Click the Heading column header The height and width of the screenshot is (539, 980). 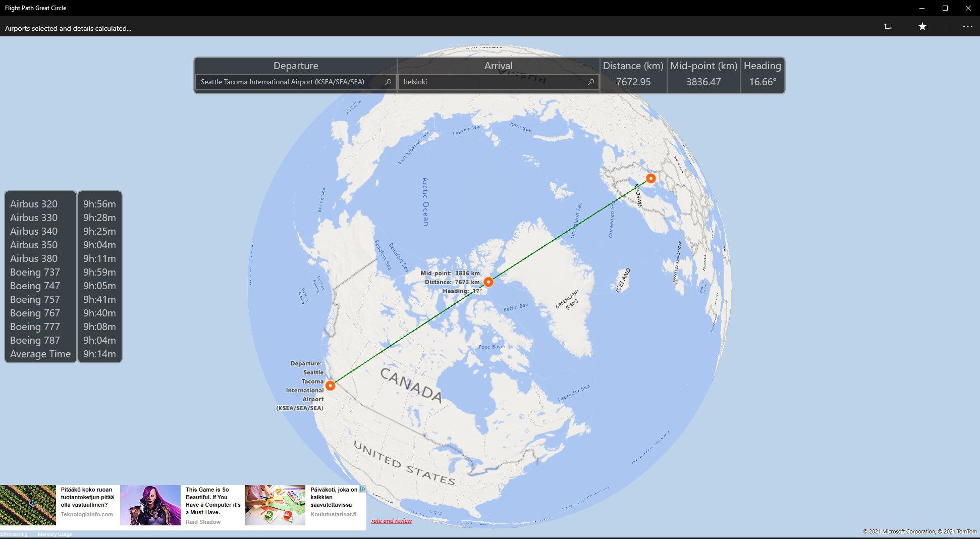point(763,66)
